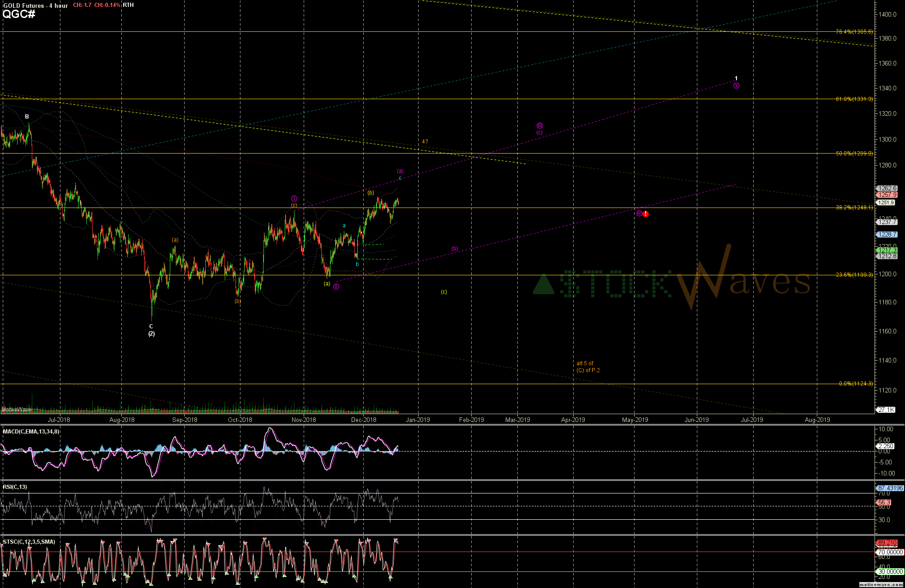
Task: Click the 87.43196 RSI value tag
Action: pyautogui.click(x=890, y=488)
